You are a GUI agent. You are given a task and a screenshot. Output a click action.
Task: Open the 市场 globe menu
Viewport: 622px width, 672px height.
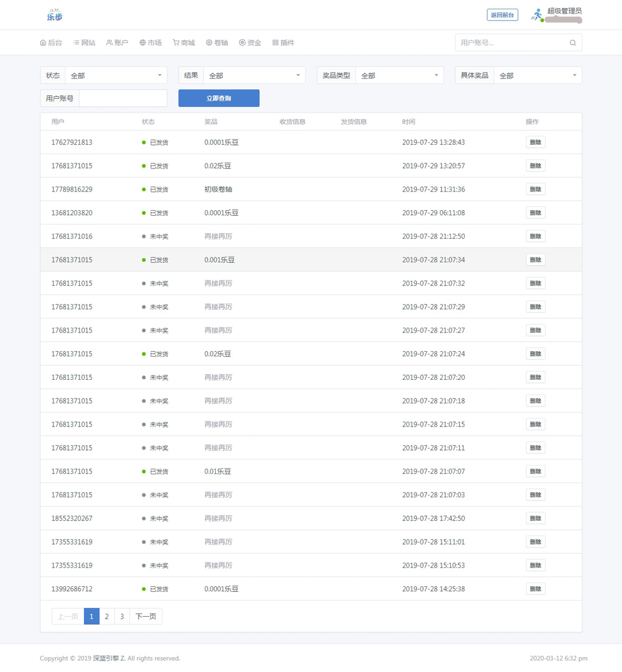[x=151, y=43]
